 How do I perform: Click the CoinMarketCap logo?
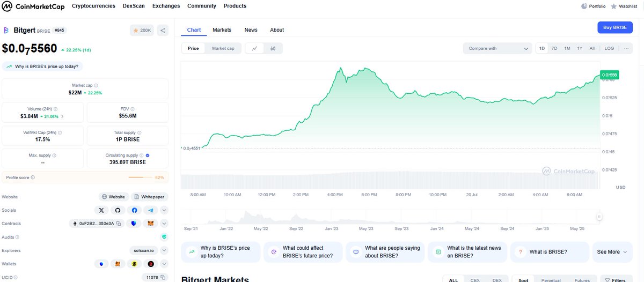[x=34, y=6]
